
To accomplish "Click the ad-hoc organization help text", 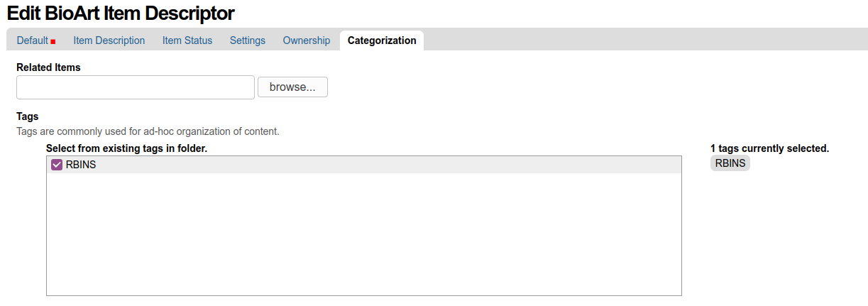I will [x=148, y=131].
